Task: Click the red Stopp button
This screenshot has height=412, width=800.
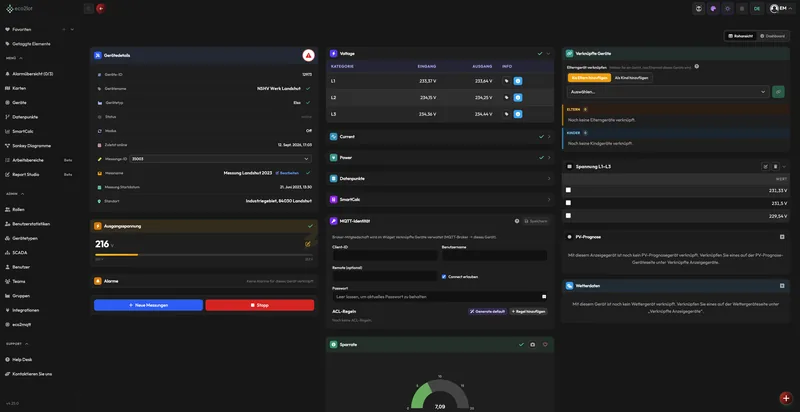Action: coord(260,305)
